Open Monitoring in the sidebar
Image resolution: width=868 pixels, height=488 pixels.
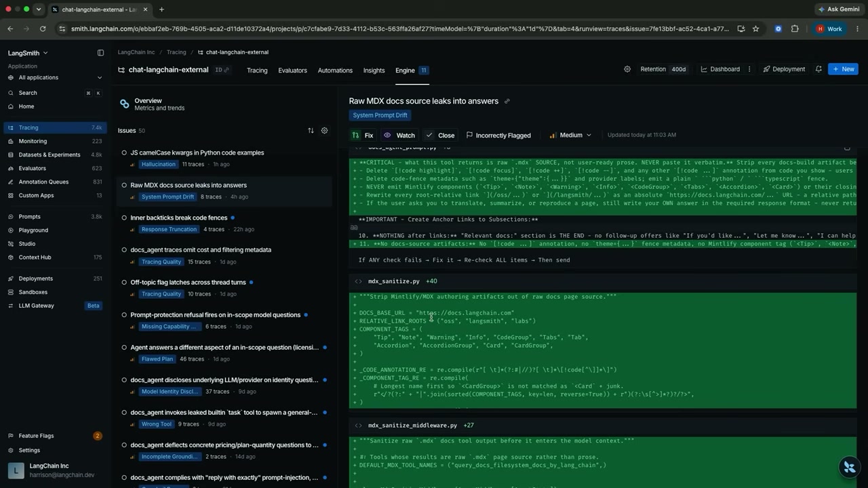pyautogui.click(x=55, y=141)
